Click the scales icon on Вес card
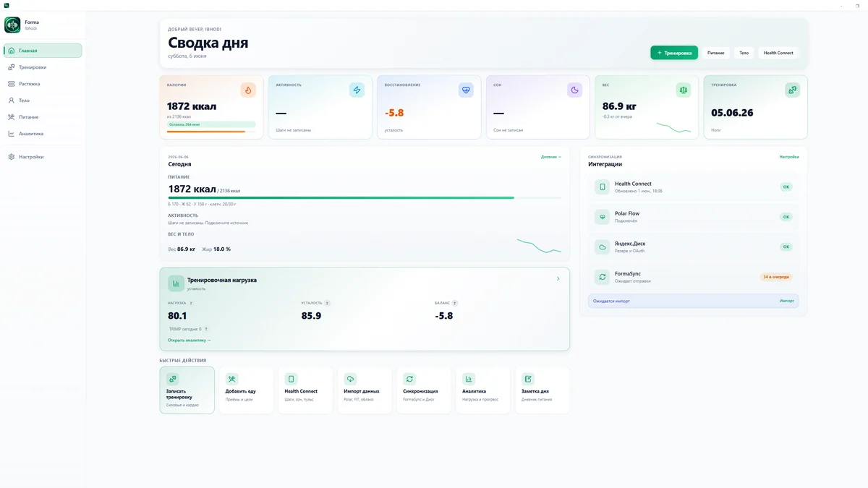The height and width of the screenshot is (488, 868). 684,90
